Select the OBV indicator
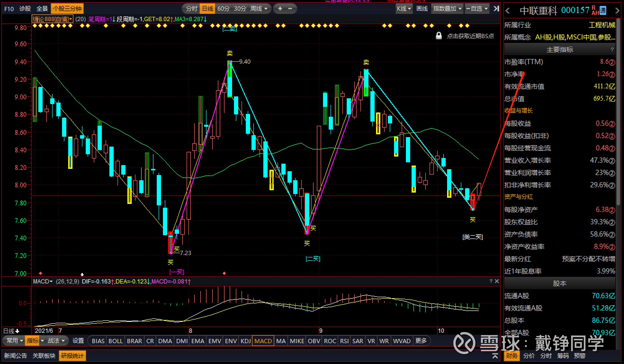This screenshot has width=624, height=364. tap(314, 341)
